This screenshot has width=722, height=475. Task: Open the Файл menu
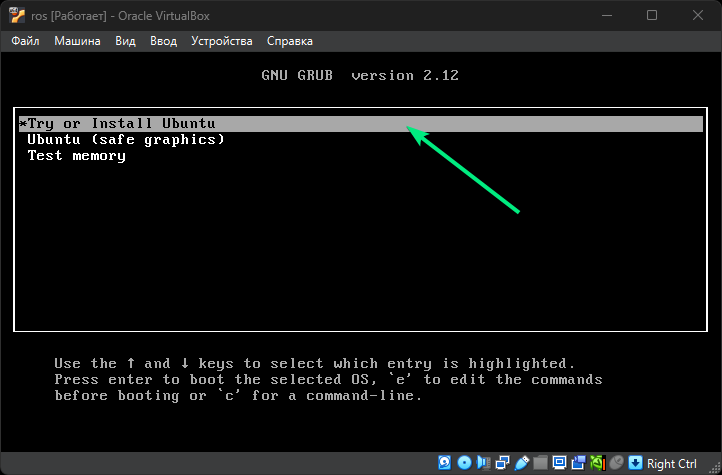25,41
